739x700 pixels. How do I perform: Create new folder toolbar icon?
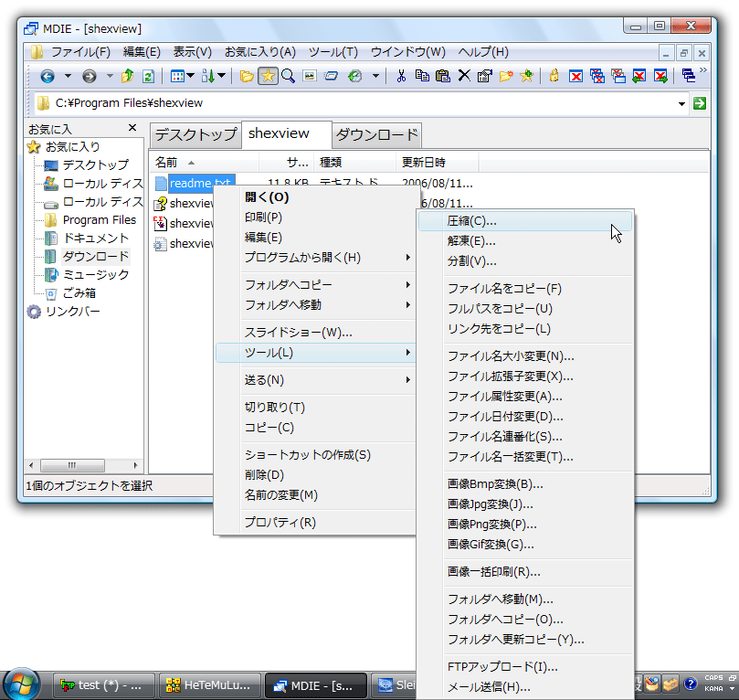pyautogui.click(x=506, y=76)
